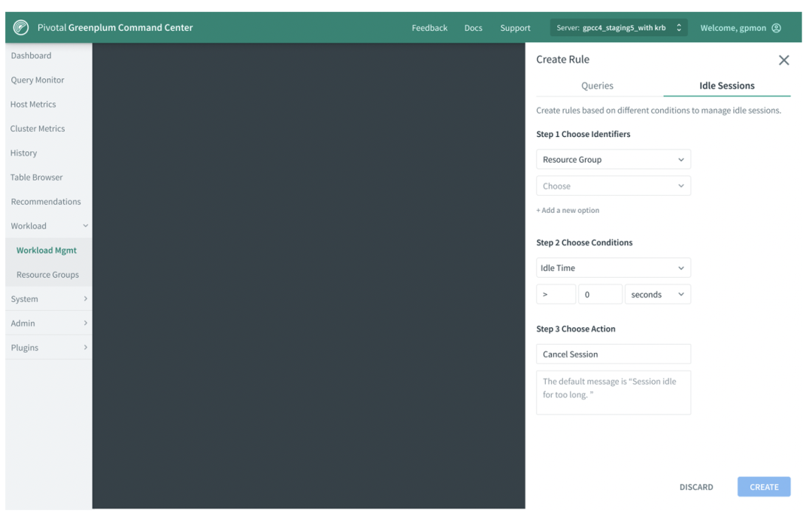Click the idle time value field
The image size is (812, 529).
click(x=600, y=294)
